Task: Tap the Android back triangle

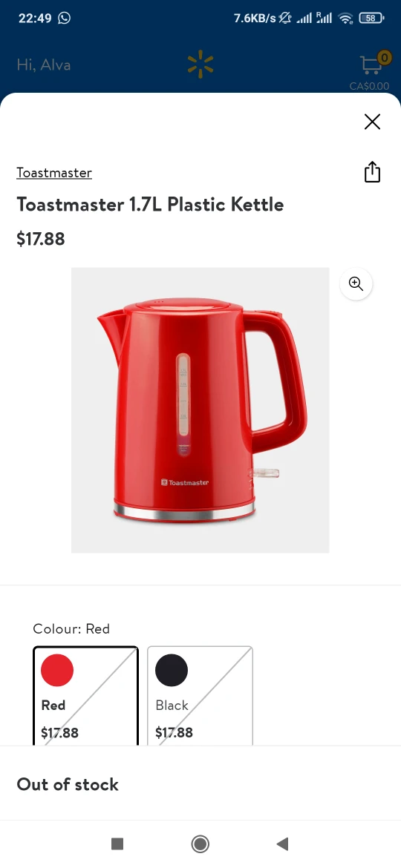Action: tap(282, 844)
